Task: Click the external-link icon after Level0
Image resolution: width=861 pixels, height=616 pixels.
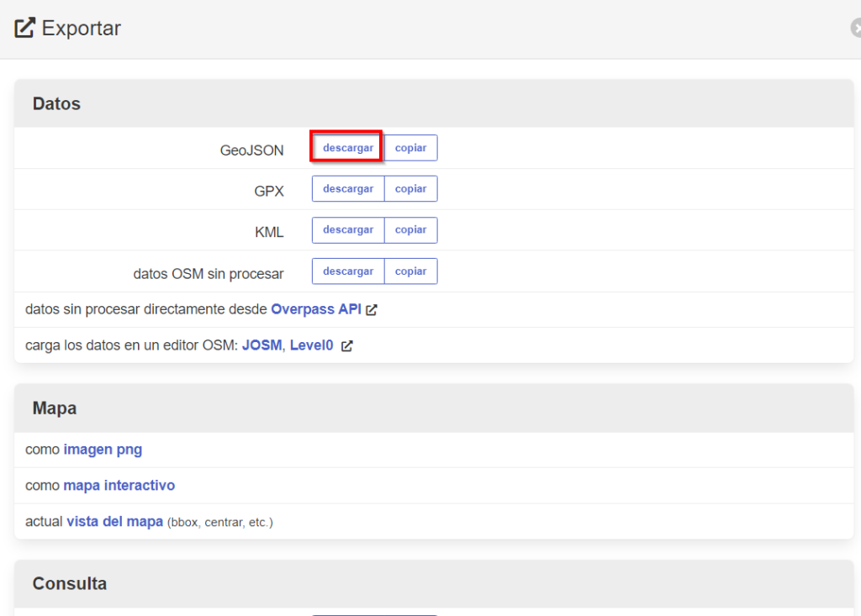Action: (346, 345)
